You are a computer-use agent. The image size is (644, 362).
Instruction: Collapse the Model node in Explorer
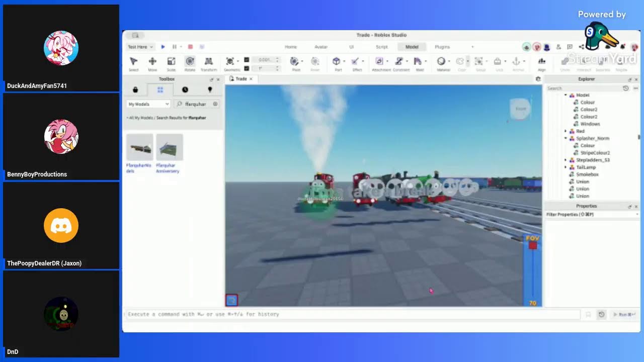pyautogui.click(x=566, y=95)
